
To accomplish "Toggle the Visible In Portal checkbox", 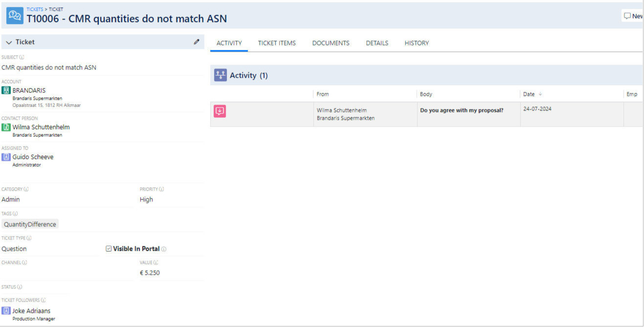I will 109,249.
